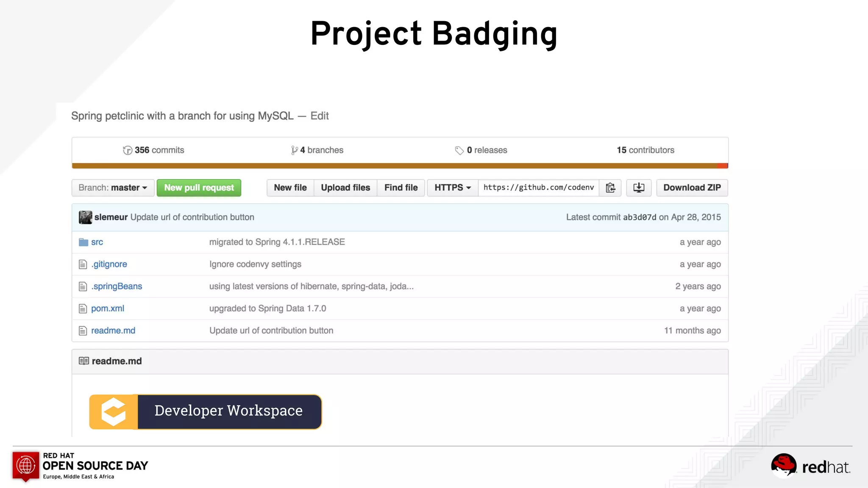Click the Edit description link
The width and height of the screenshot is (868, 488).
[320, 116]
